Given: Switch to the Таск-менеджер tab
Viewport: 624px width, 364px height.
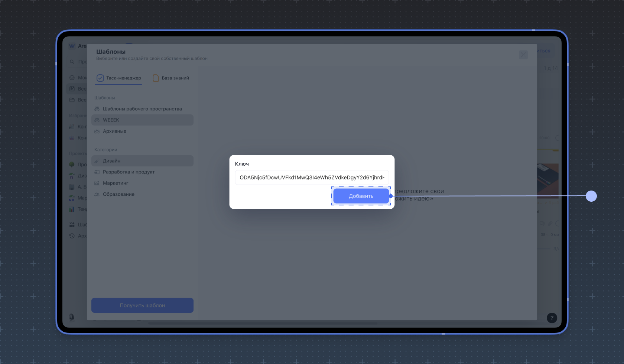Looking at the screenshot, I should point(119,78).
